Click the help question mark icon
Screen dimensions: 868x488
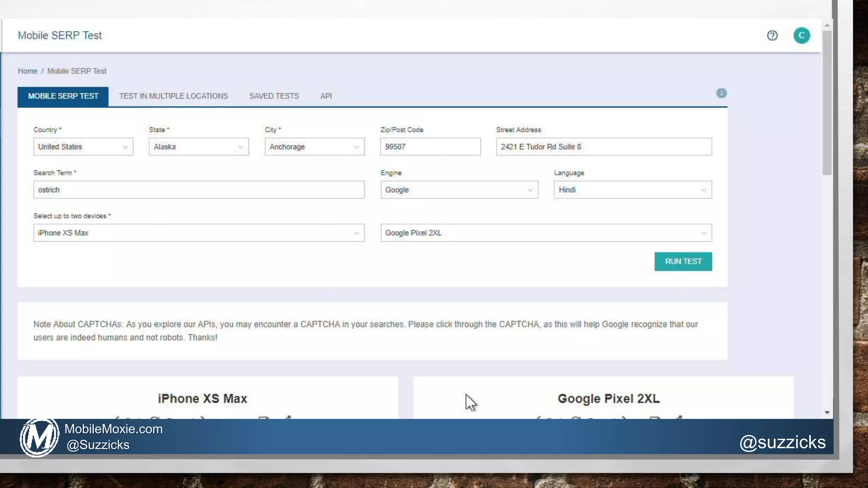click(x=772, y=36)
